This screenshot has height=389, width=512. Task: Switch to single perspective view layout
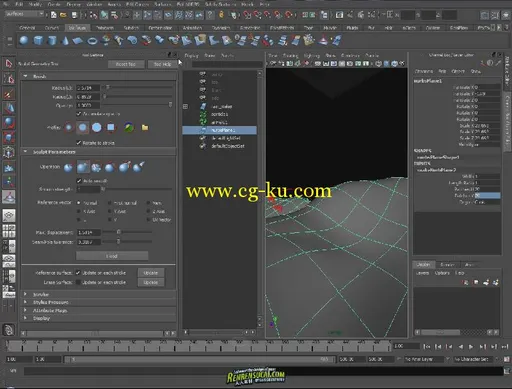9,216
